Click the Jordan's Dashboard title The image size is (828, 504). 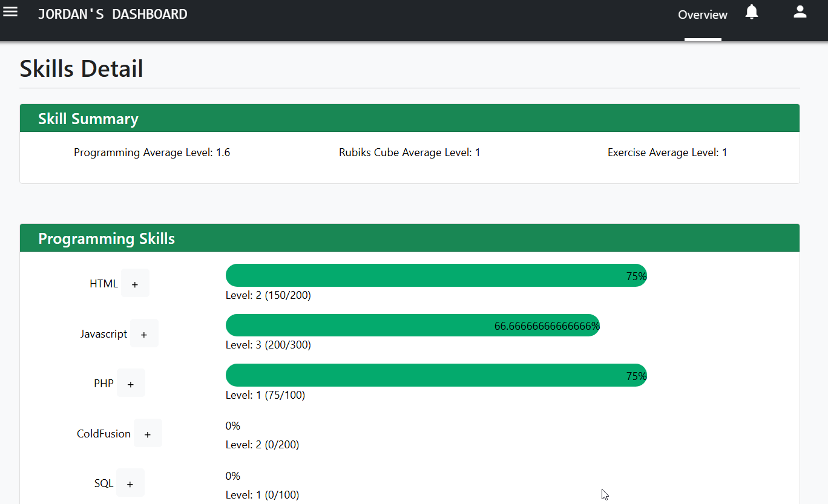tap(113, 14)
